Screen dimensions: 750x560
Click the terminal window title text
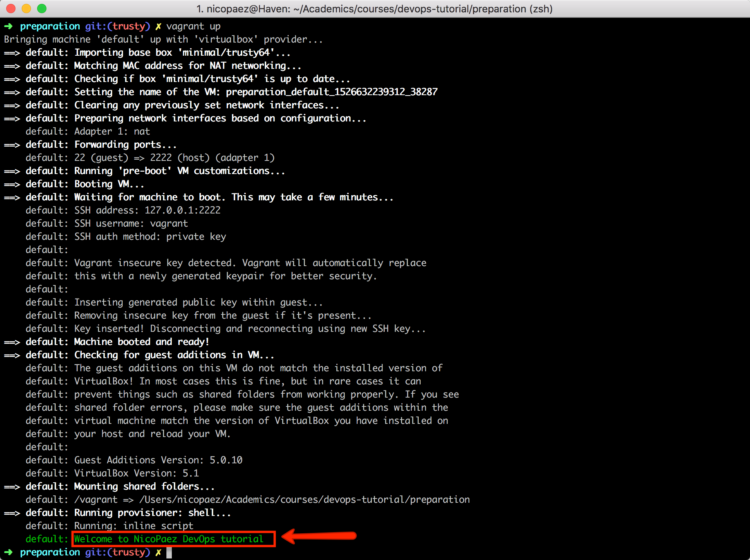pyautogui.click(x=374, y=9)
